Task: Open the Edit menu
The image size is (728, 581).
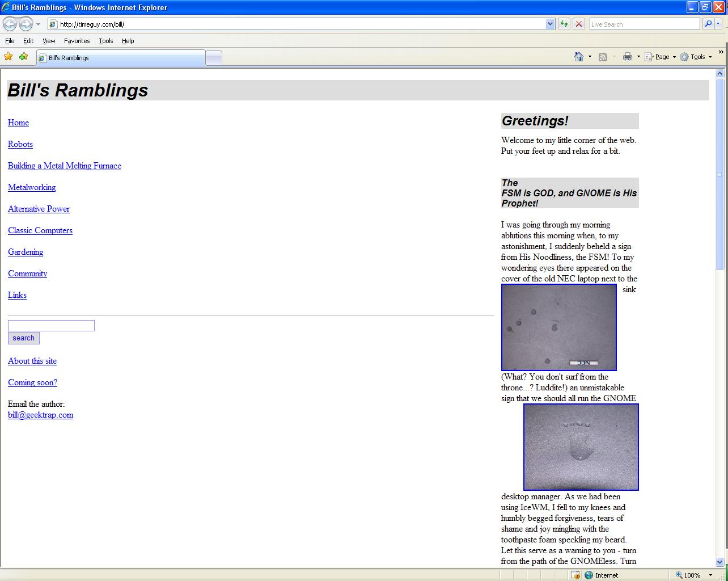Action: pos(28,41)
